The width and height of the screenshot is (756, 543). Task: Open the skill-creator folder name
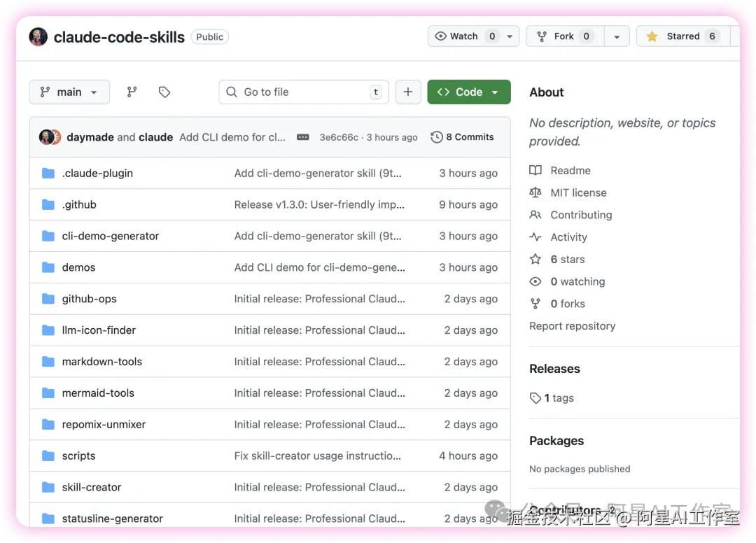coord(92,487)
